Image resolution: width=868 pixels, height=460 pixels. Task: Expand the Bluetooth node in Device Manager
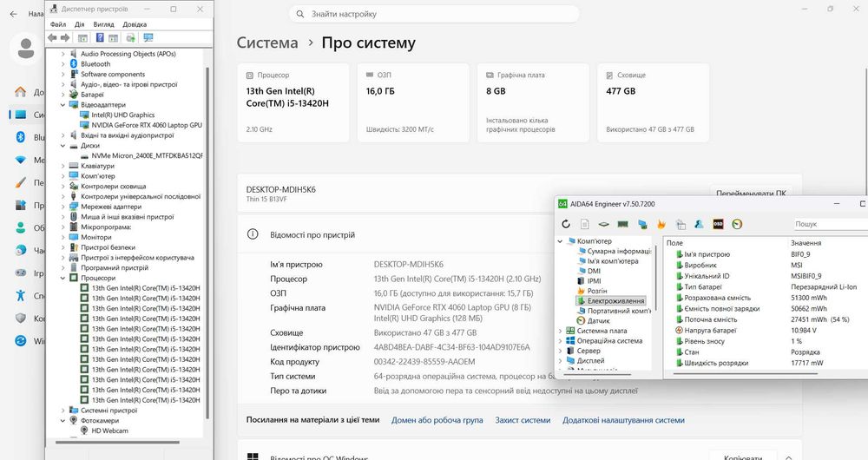[x=62, y=64]
